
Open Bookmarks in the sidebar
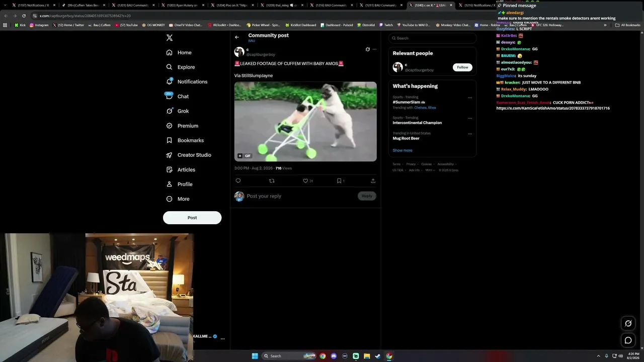coord(185,140)
